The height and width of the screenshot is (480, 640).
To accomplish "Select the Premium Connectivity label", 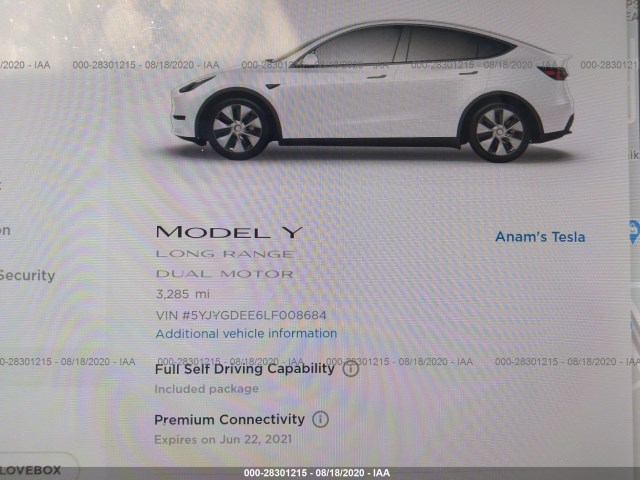I will pos(229,419).
